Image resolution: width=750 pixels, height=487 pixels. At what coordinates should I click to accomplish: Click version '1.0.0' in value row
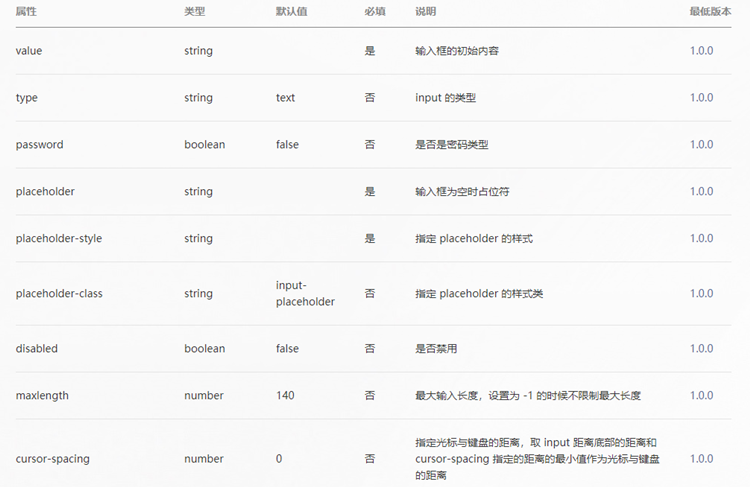point(701,51)
